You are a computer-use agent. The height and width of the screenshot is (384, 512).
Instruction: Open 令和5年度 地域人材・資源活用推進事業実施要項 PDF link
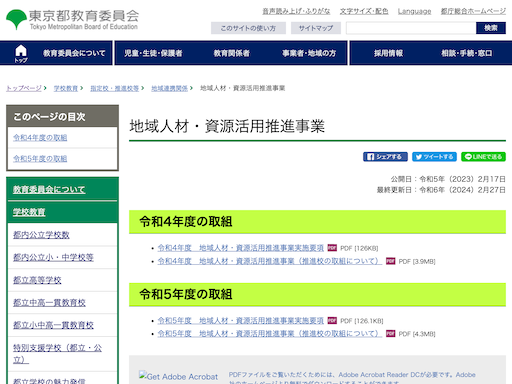(x=241, y=320)
